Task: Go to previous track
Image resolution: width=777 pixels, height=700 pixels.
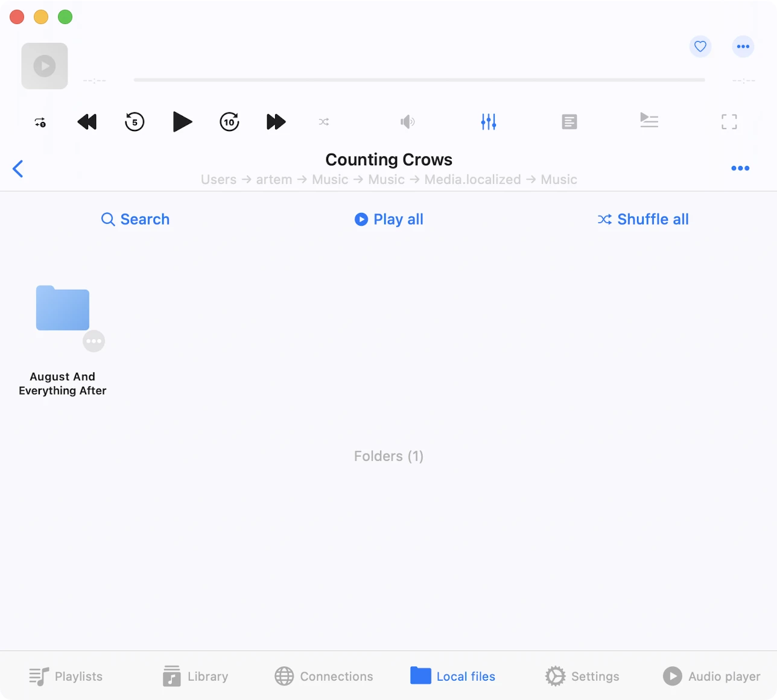Action: pyautogui.click(x=87, y=122)
